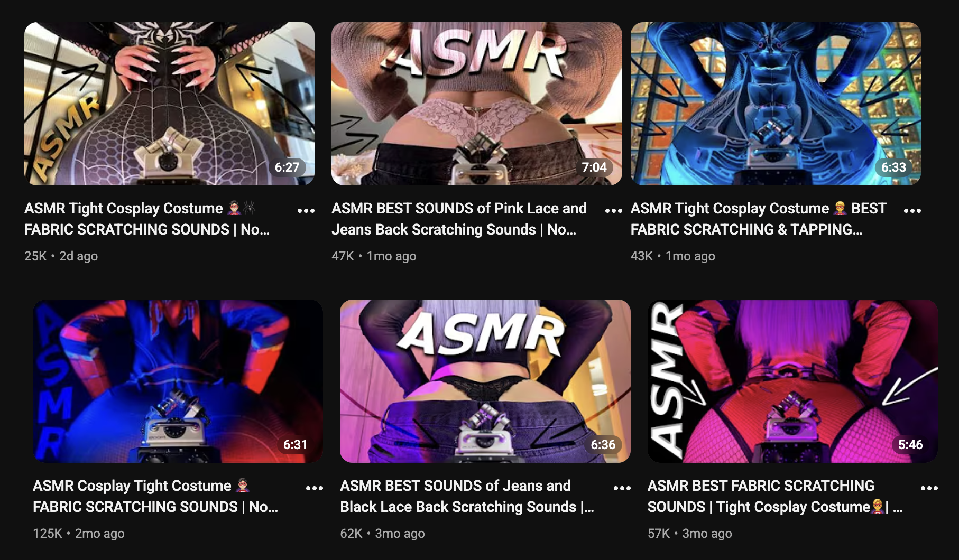Screen dimensions: 959x560
Task: Open the 5:46 duration video thumbnail
Action: (x=792, y=381)
